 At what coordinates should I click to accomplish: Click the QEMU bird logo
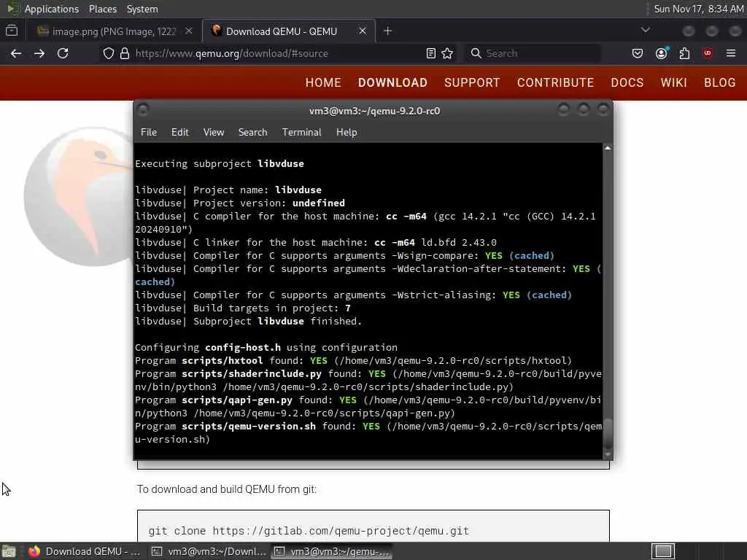[79, 196]
